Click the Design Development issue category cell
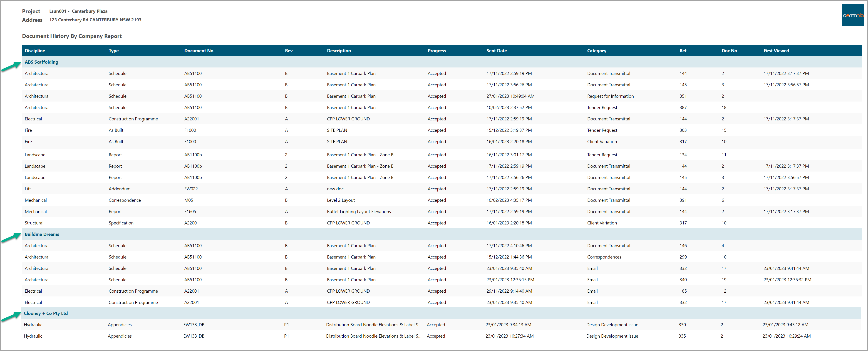The height and width of the screenshot is (351, 868). coord(612,325)
